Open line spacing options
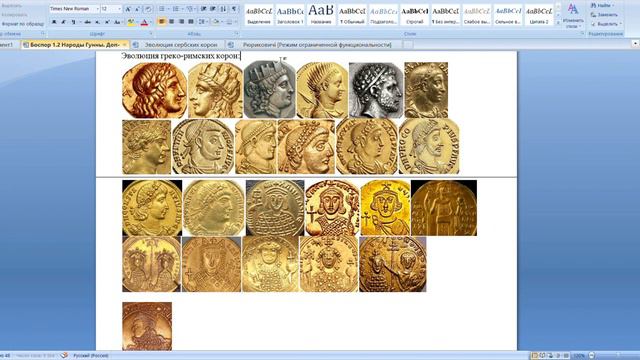 [x=203, y=22]
